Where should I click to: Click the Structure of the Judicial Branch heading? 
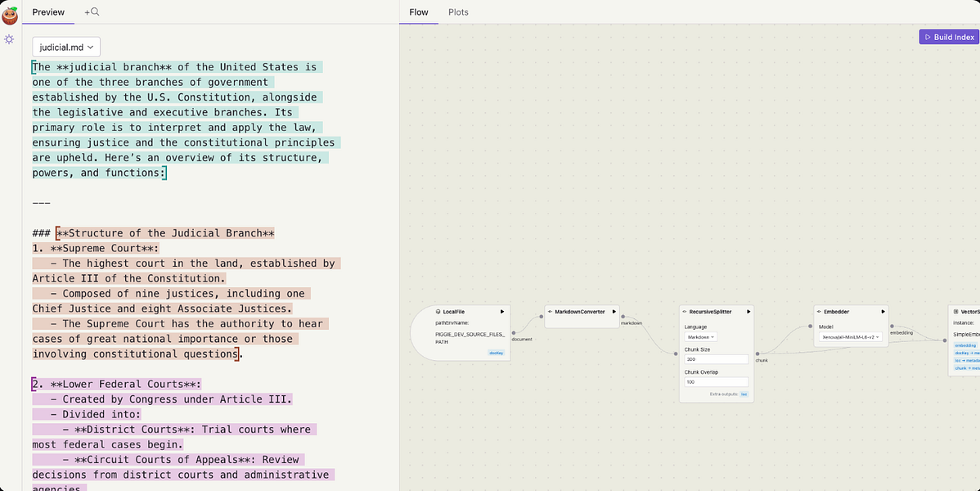pyautogui.click(x=165, y=233)
